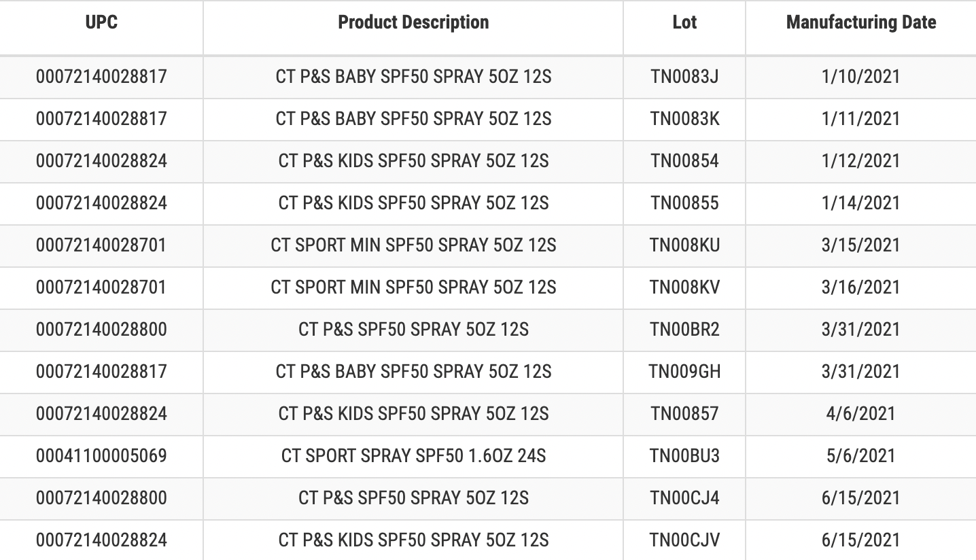Click the TN00BR2 lot entry
Screen dimensions: 976x560
684,330
